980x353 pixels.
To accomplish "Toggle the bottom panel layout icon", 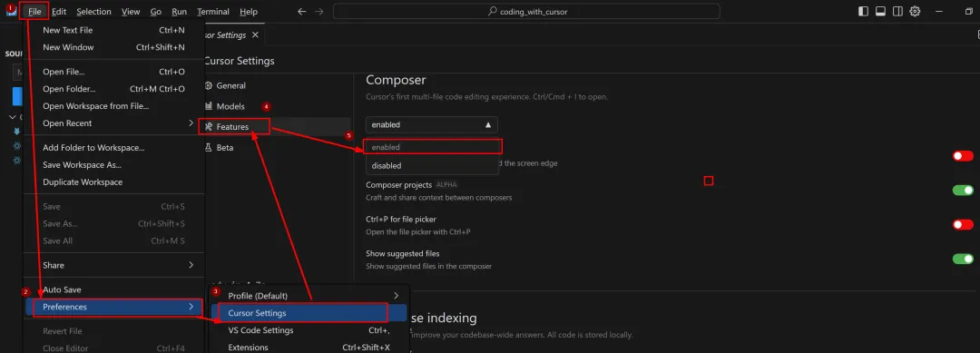I will [880, 11].
